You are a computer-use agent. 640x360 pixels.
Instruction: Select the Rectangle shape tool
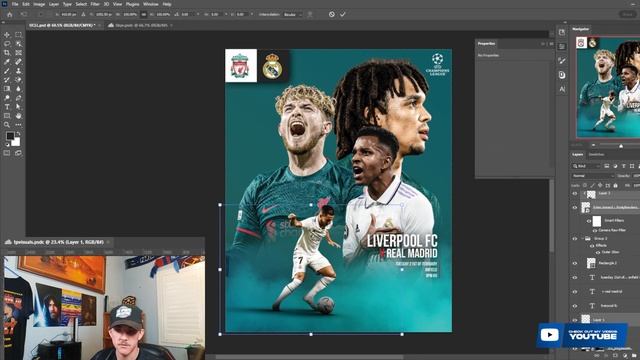pos(7,116)
